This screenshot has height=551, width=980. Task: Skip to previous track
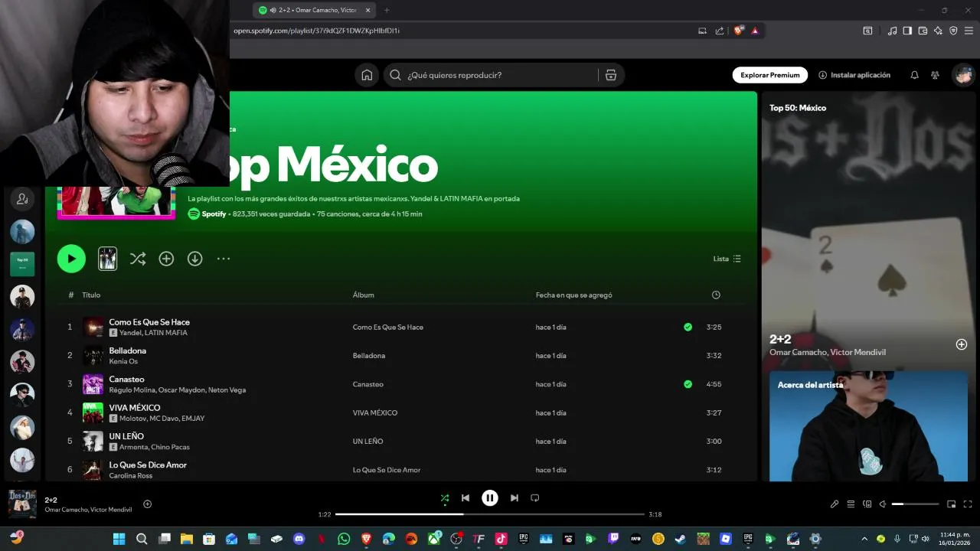465,498
